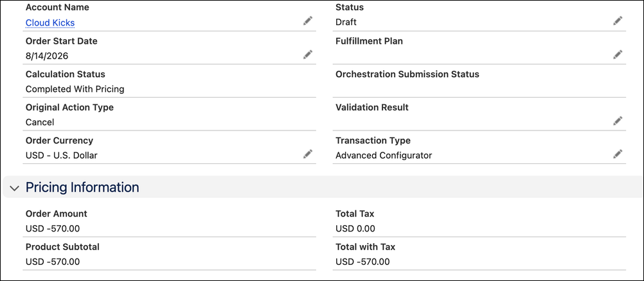Screen dimensions: 644x281
Task: Select Completed With Pricing calculation status text
Action: pos(75,89)
